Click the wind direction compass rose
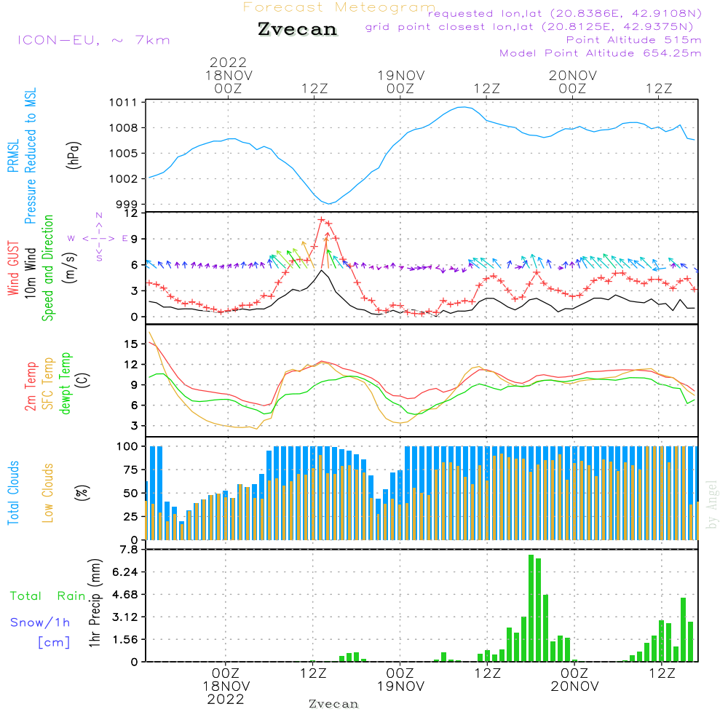This screenshot has width=728, height=728. pyautogui.click(x=99, y=237)
